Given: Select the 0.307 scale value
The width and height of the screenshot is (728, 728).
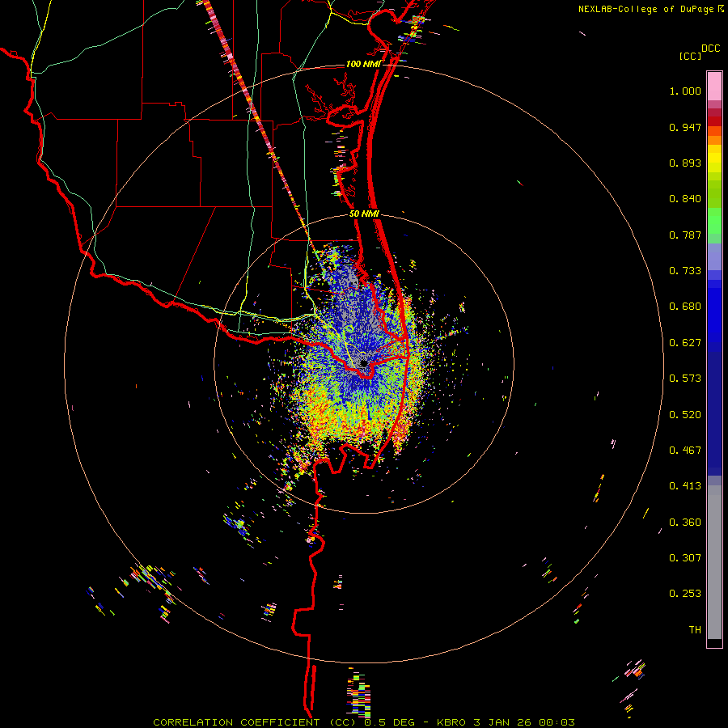Looking at the screenshot, I should pos(685,558).
